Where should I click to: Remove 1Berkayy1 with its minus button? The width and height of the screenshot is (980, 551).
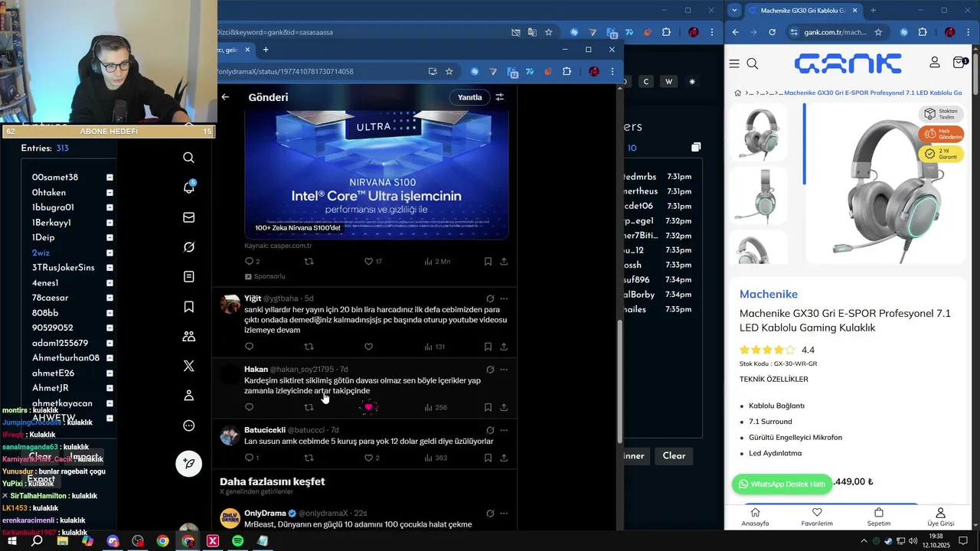[x=109, y=223]
